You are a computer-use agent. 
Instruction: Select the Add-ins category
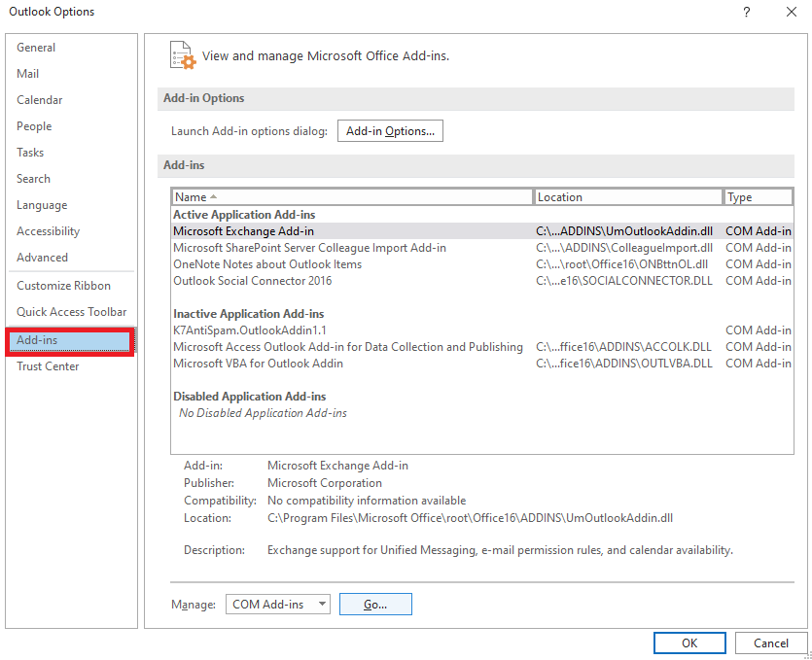tap(70, 341)
